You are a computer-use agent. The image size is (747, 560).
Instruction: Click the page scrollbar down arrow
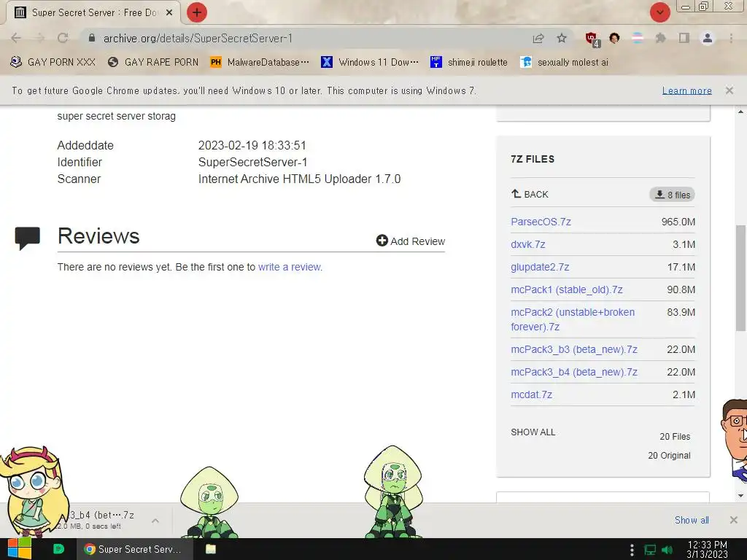(740, 496)
